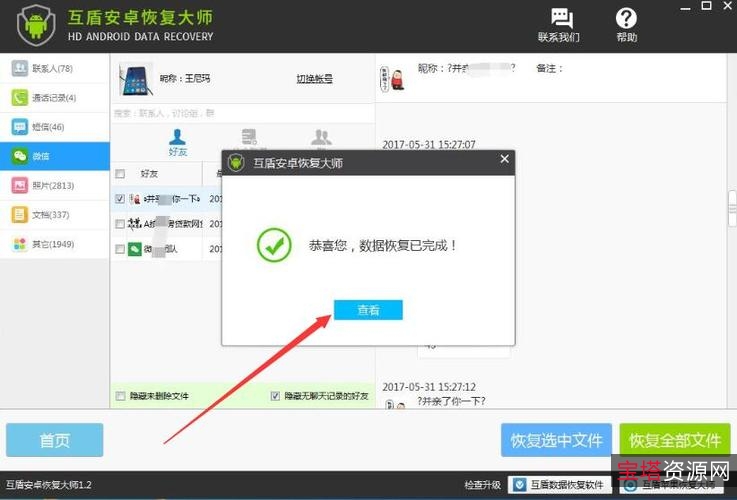Click the chat contact avatar at top
737x500 pixels.
click(x=392, y=78)
